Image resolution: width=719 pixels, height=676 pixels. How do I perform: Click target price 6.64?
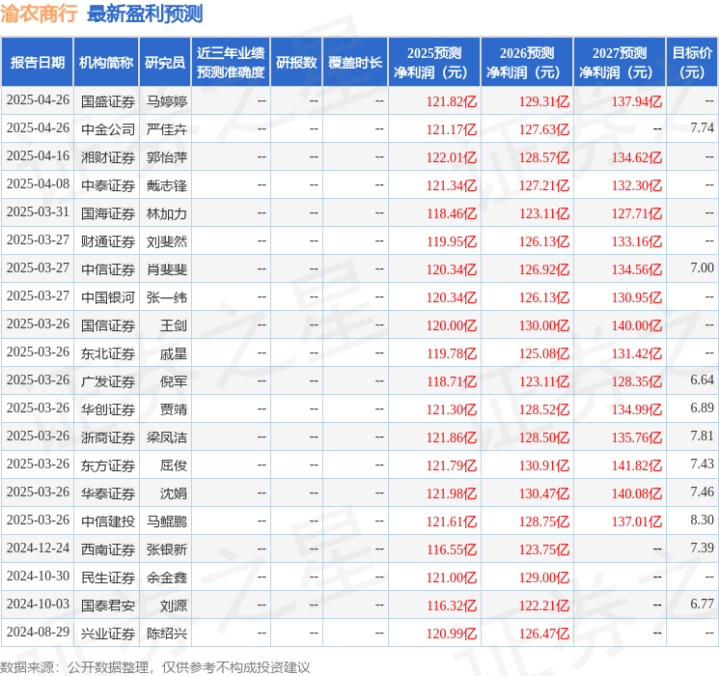tap(702, 380)
